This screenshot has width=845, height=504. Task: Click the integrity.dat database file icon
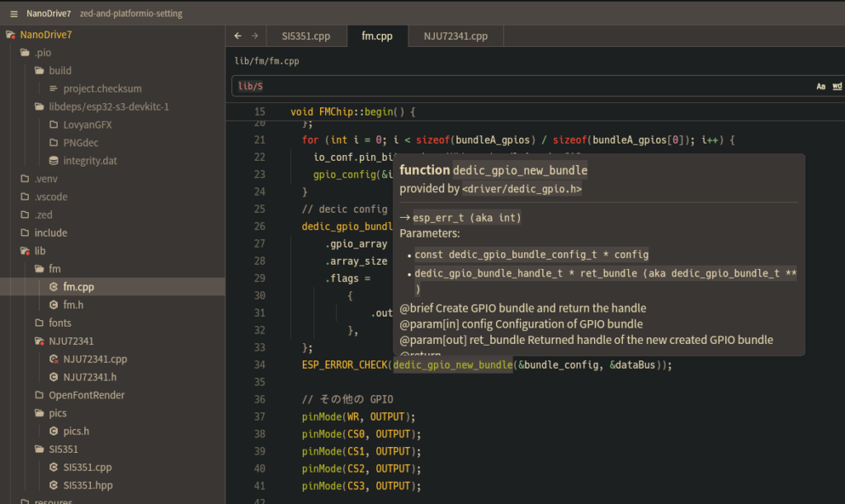point(54,161)
